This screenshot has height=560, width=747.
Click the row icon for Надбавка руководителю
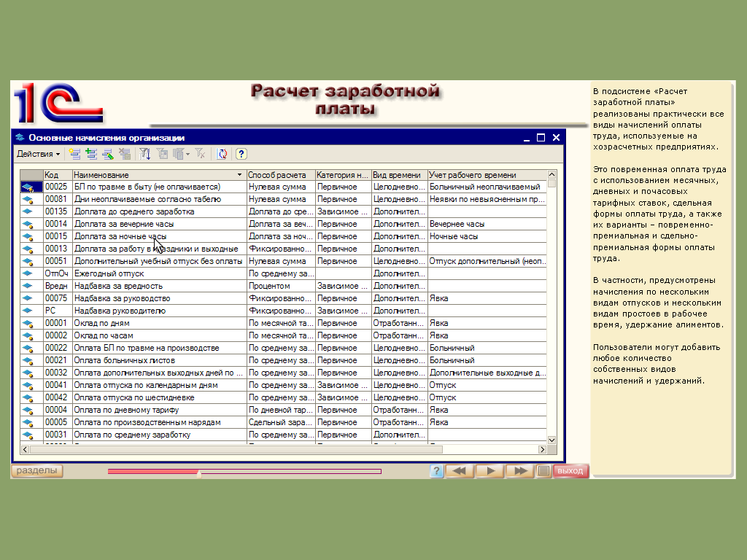28,311
